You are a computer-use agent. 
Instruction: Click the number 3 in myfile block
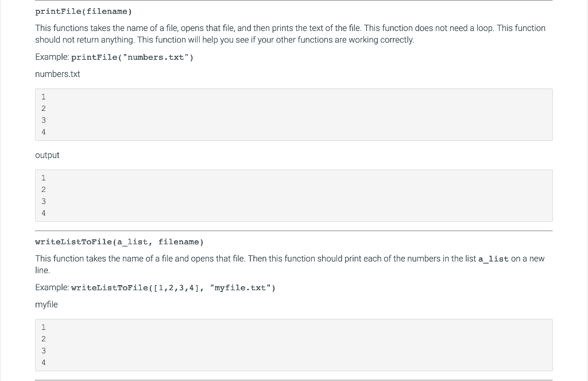tap(44, 351)
